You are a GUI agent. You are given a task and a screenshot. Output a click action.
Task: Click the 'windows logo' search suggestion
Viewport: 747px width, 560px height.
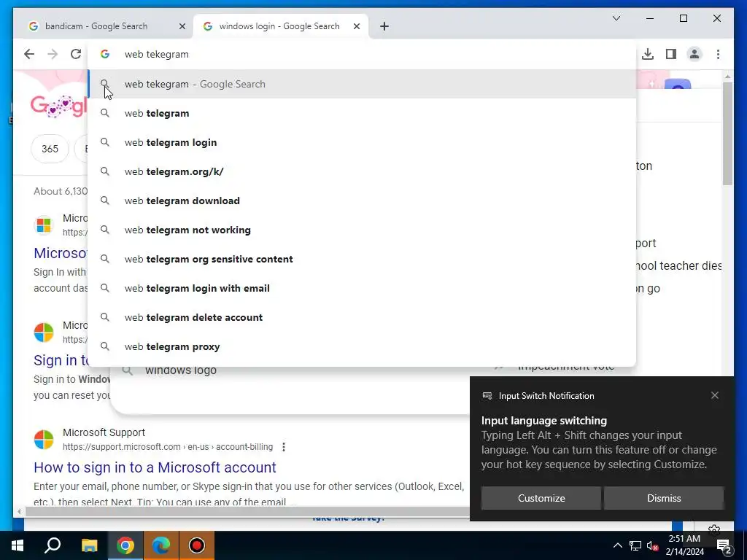pyautogui.click(x=181, y=370)
